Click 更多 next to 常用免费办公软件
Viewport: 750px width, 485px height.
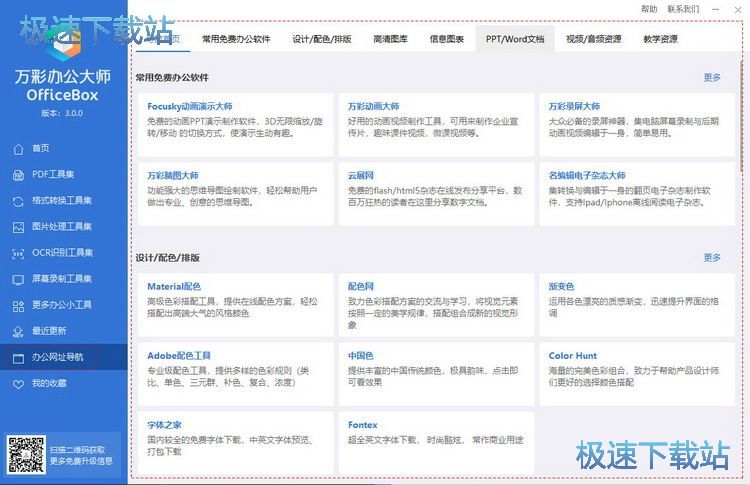pyautogui.click(x=712, y=77)
